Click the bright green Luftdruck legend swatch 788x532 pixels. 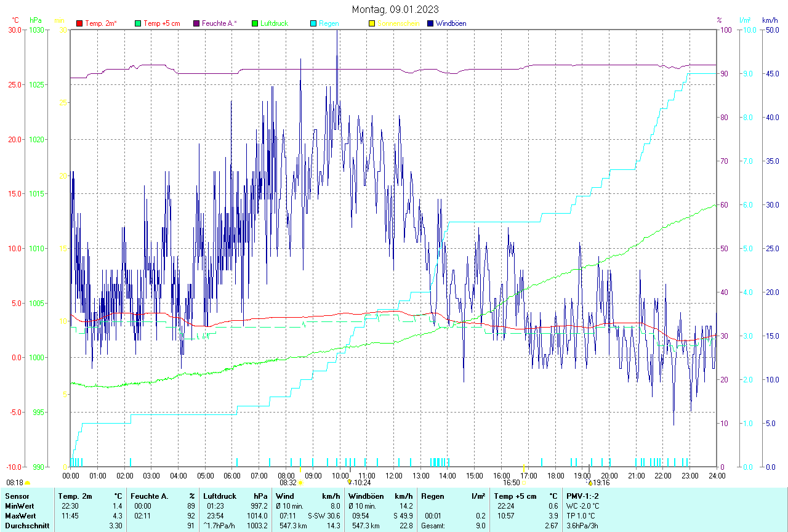coord(255,23)
